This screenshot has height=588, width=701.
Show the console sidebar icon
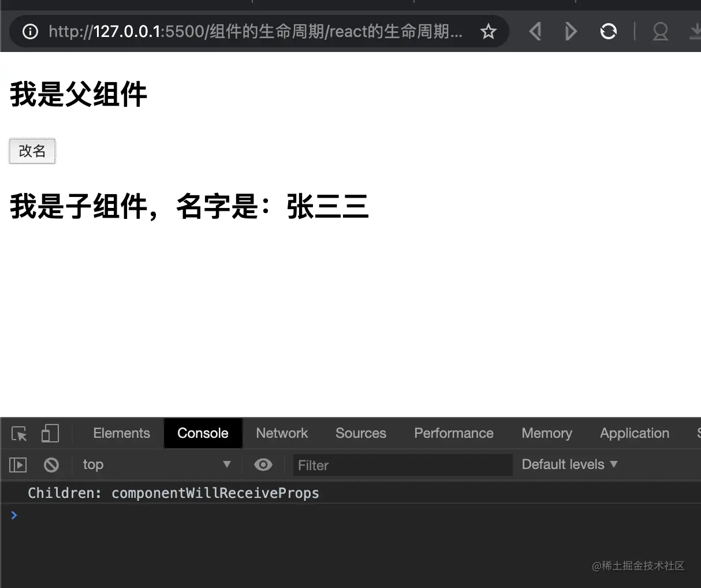pyautogui.click(x=18, y=464)
